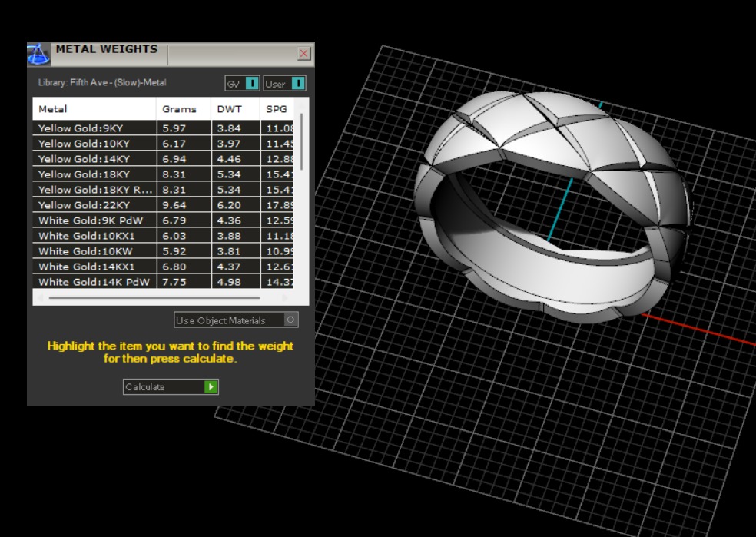Click the 4.46 DWT value
This screenshot has height=537, width=756.
[x=228, y=159]
